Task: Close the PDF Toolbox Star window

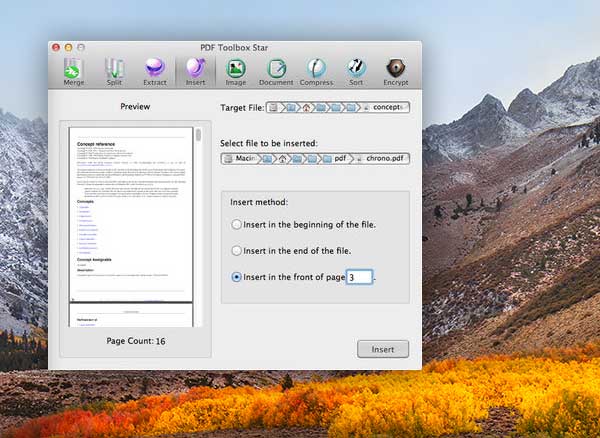Action: click(56, 47)
